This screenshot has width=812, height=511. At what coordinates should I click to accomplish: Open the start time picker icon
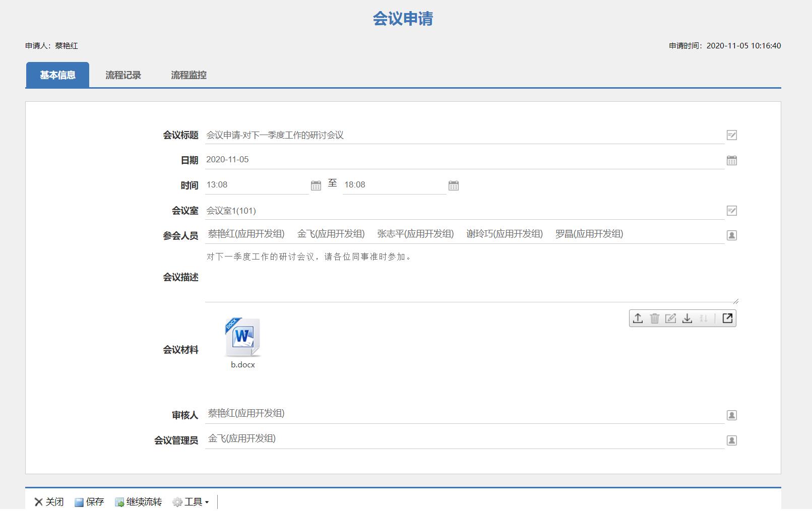316,185
